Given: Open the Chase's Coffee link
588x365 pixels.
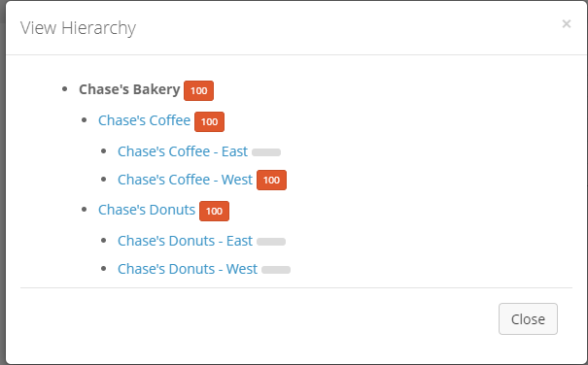Looking at the screenshot, I should [145, 120].
